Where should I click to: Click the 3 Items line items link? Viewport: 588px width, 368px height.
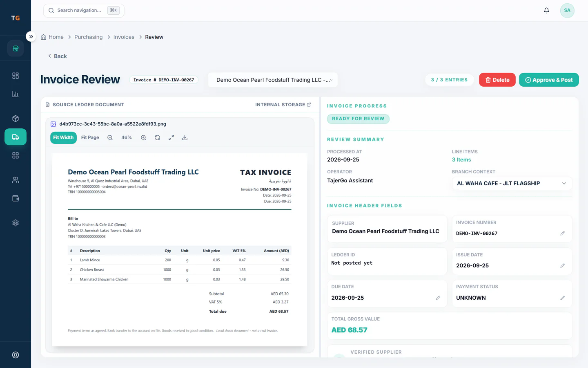click(x=461, y=160)
